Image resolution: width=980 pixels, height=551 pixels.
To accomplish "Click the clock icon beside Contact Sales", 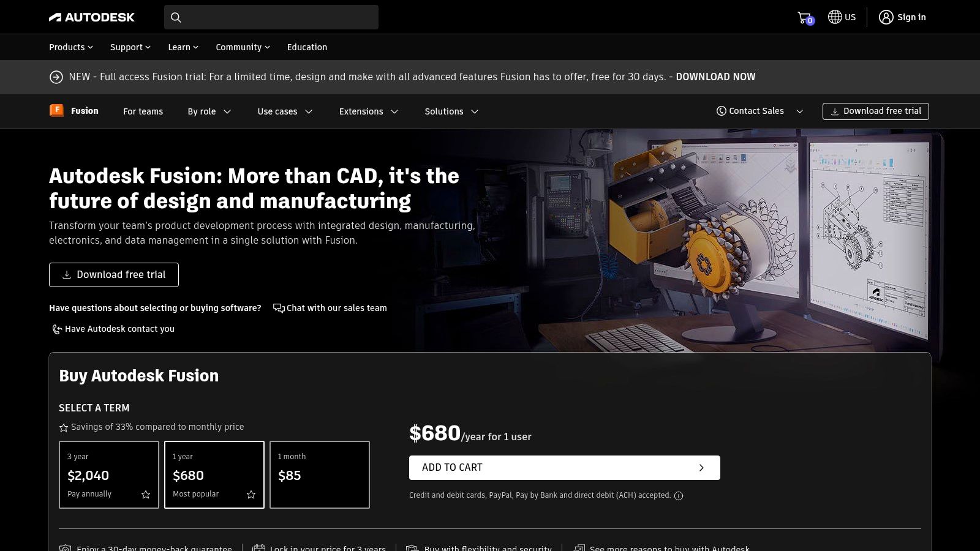I will pos(722,111).
